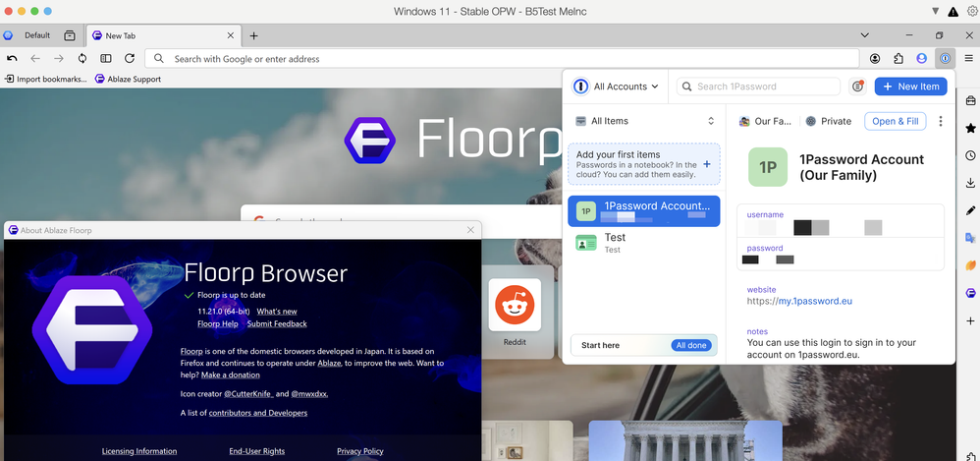Click the New Item button
This screenshot has width=980, height=461.
pos(910,86)
